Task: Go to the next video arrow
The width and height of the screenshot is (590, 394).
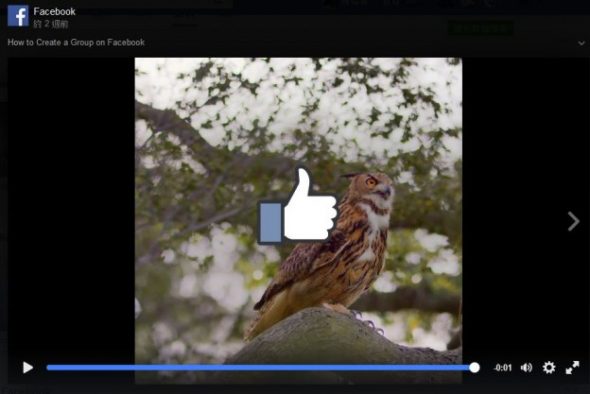Action: coord(573,221)
